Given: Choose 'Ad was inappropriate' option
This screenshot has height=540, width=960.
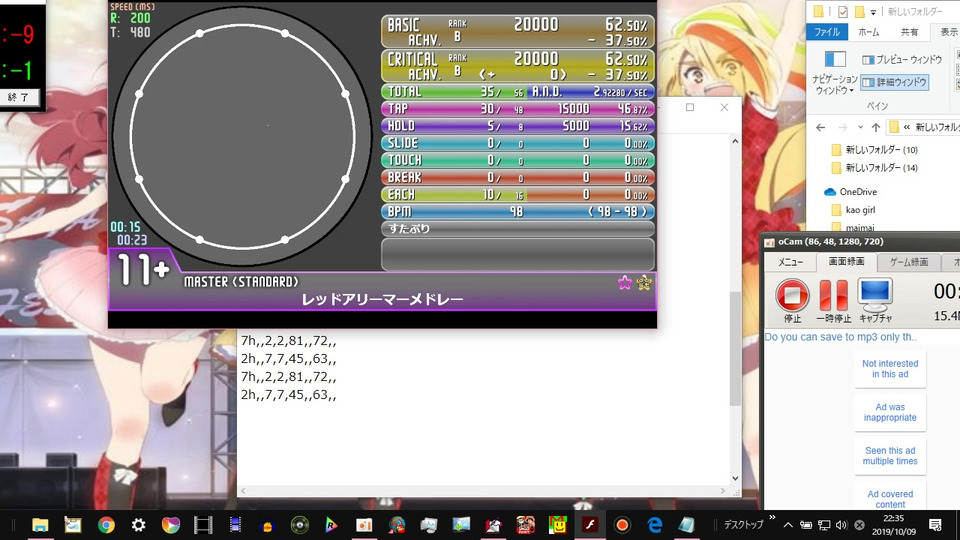Looking at the screenshot, I should pos(890,412).
